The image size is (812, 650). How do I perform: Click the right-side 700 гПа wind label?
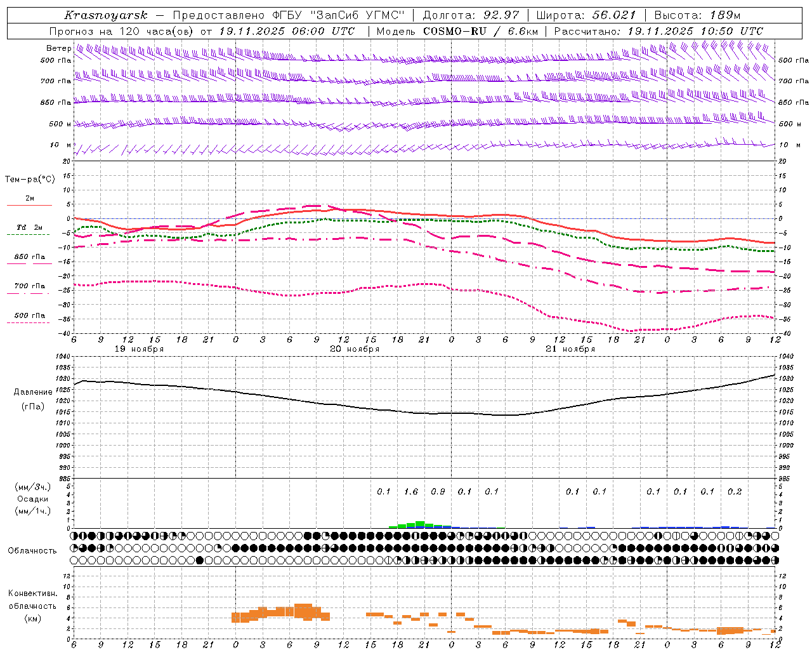tap(794, 81)
